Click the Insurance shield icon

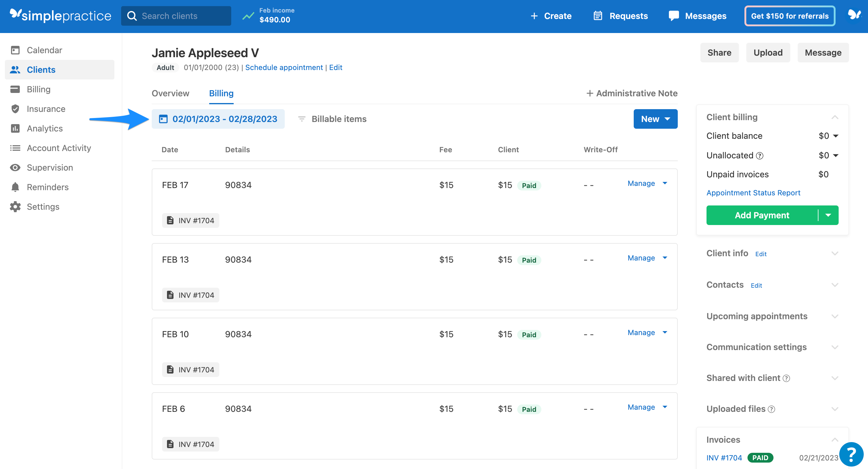click(x=16, y=109)
